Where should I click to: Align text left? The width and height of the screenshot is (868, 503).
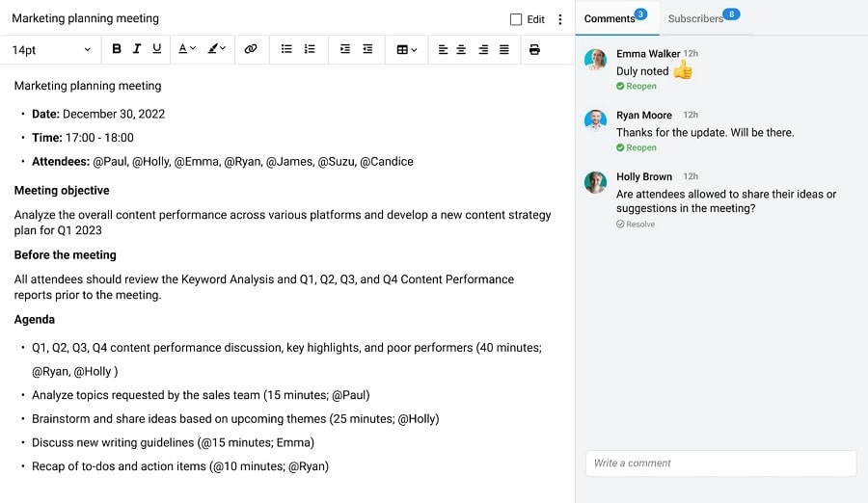443,50
